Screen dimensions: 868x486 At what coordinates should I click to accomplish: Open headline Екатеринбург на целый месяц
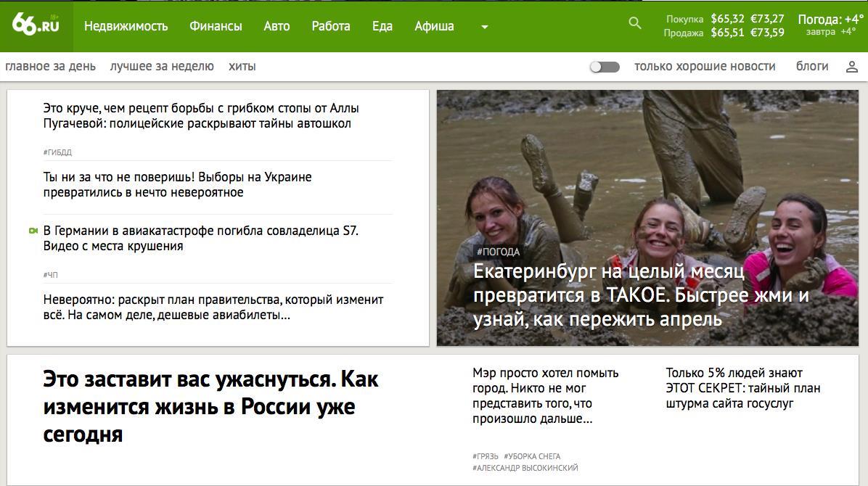(x=641, y=295)
